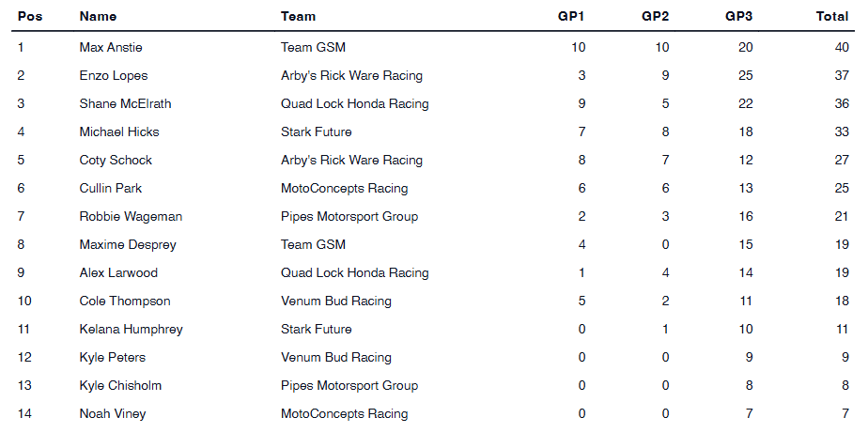Viewport: 868px width, 433px height.
Task: Click the Total column header
Action: coord(832,16)
